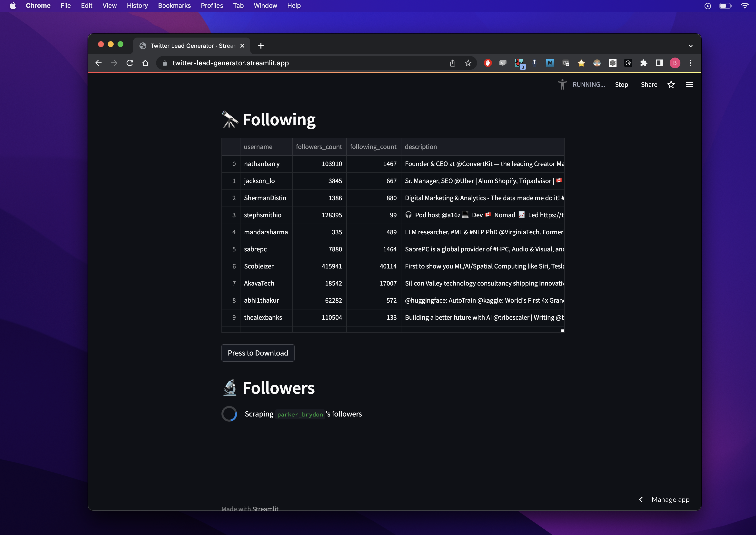Open the share page icon in address bar
This screenshot has height=535, width=756.
452,63
